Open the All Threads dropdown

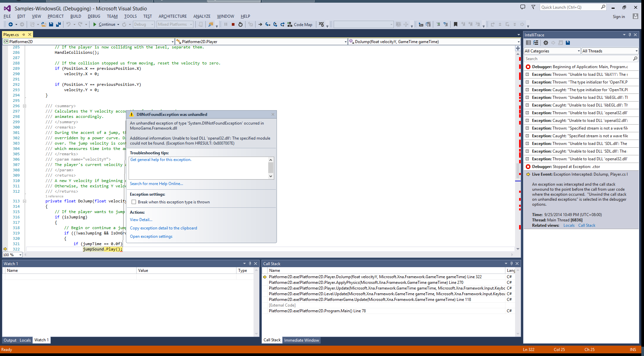610,51
